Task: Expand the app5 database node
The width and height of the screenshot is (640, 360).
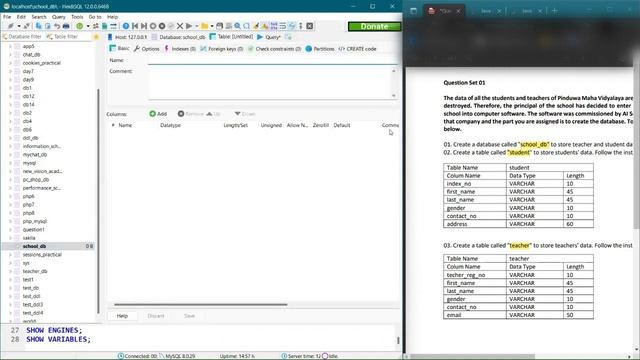Action: click(x=10, y=47)
